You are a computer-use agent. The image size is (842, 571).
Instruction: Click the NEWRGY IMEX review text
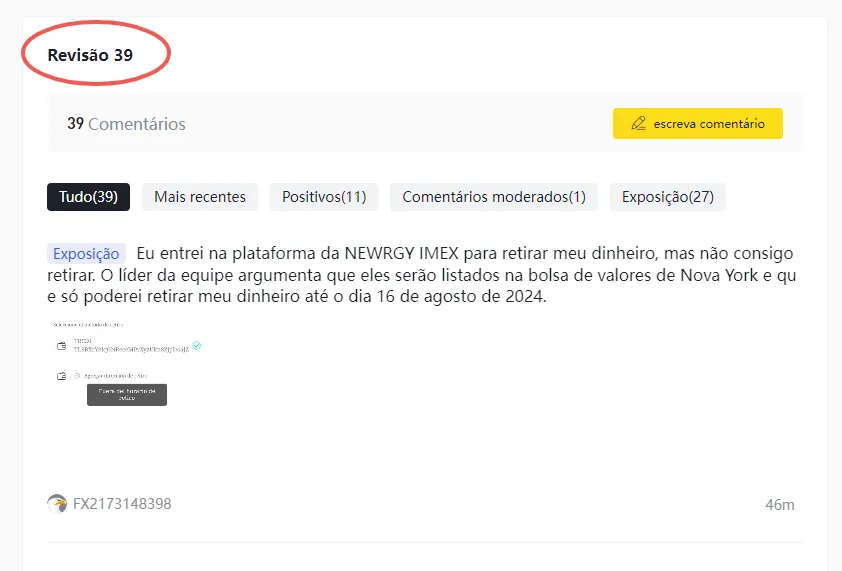[x=422, y=274]
